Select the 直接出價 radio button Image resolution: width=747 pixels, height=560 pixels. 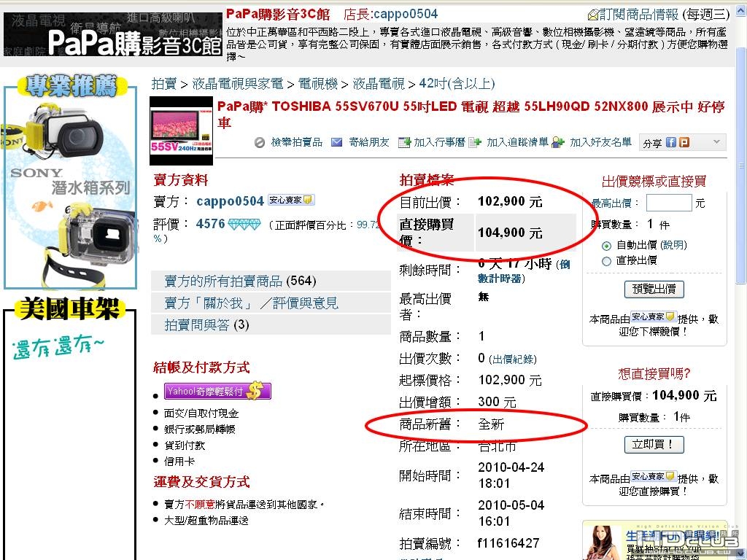[x=606, y=261]
